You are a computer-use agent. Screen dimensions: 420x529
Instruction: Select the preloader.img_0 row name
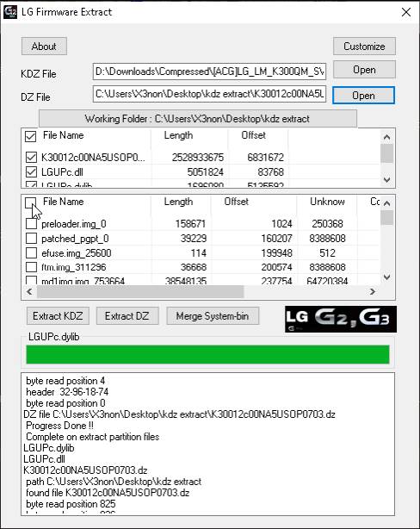74,224
